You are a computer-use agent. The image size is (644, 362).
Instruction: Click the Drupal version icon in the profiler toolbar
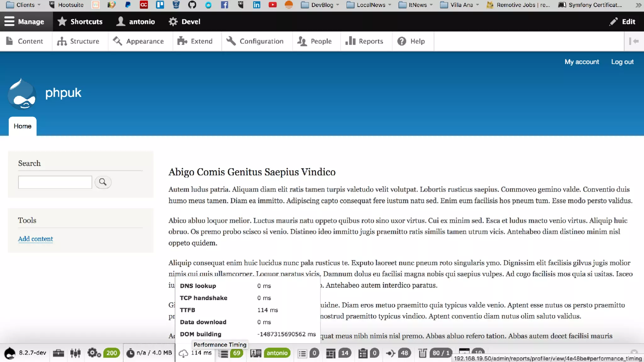tap(10, 353)
